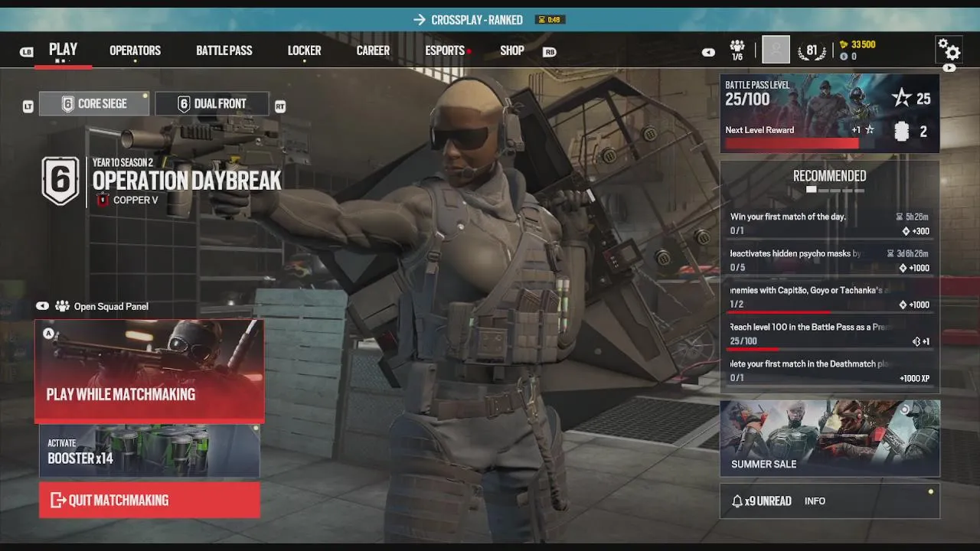Click the RECOMMENDED heading
The height and width of the screenshot is (551, 980).
[830, 176]
